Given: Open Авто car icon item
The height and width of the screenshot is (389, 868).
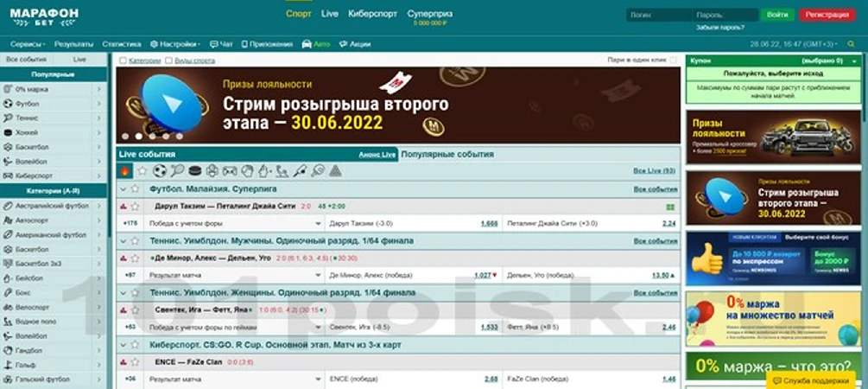Looking at the screenshot, I should (316, 44).
